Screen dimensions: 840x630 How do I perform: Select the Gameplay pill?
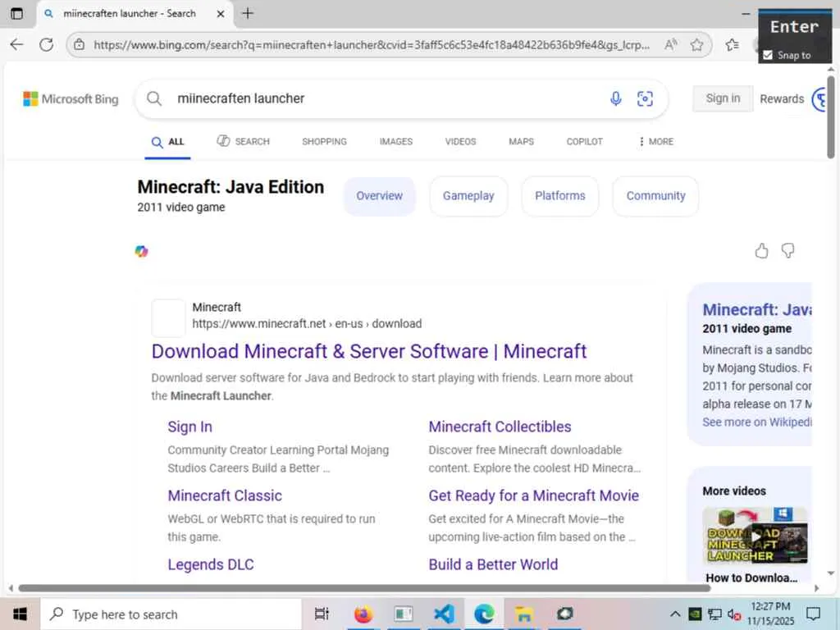pos(468,196)
